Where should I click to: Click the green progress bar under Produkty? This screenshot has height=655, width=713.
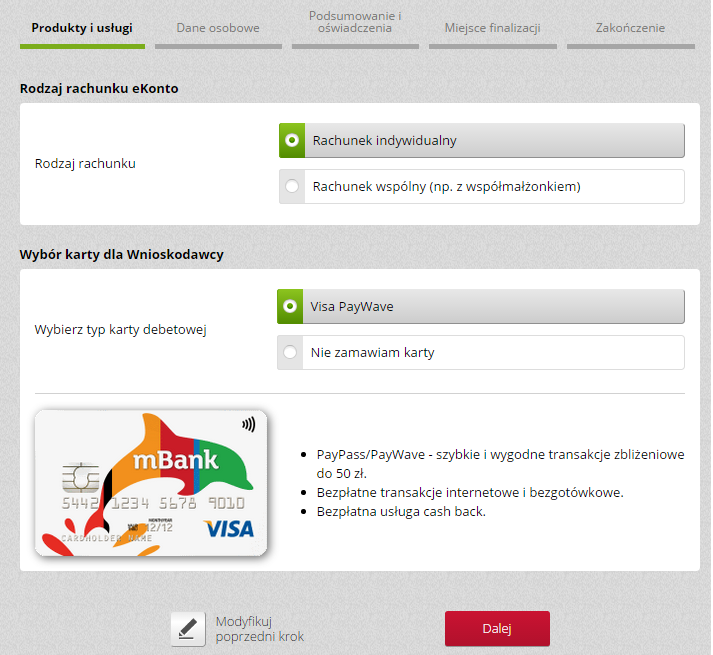click(82, 46)
